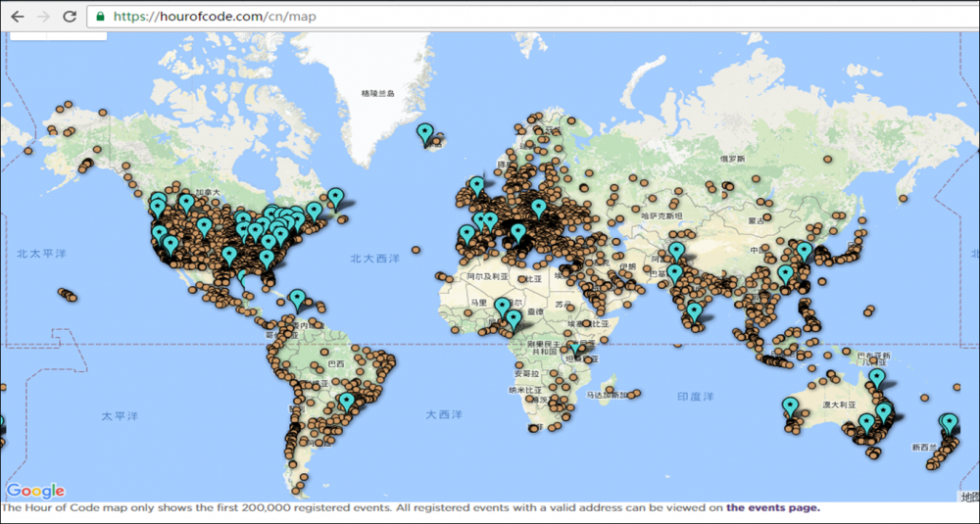Click the teal pin on China's east coast

(x=805, y=253)
